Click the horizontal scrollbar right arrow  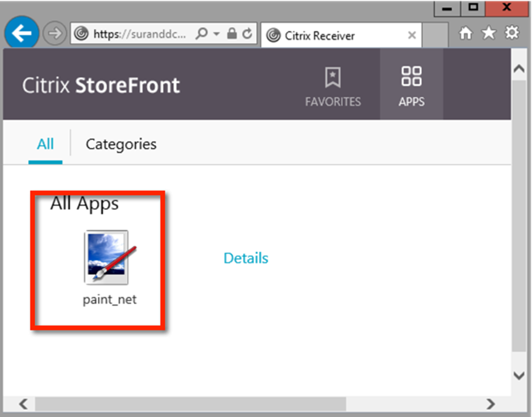pyautogui.click(x=490, y=404)
